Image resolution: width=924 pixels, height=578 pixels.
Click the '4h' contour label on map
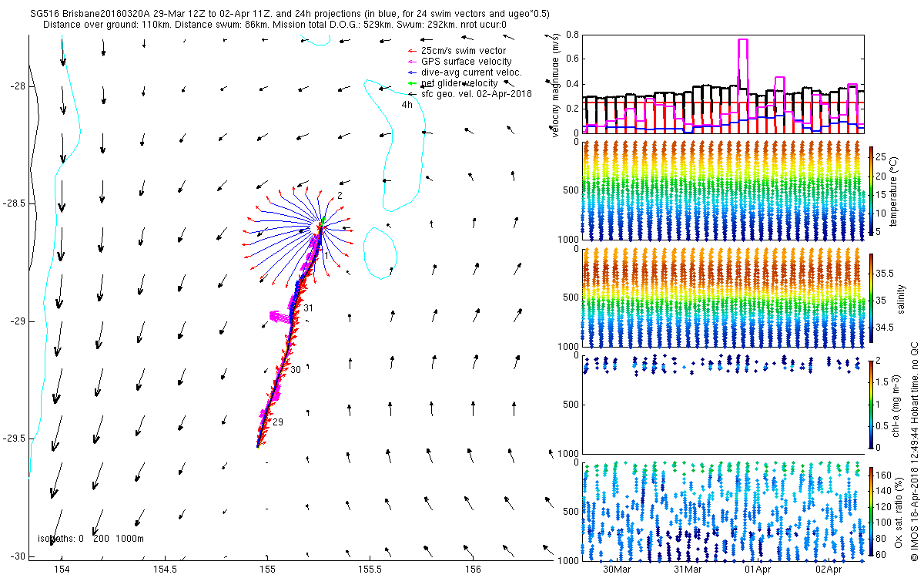[406, 105]
